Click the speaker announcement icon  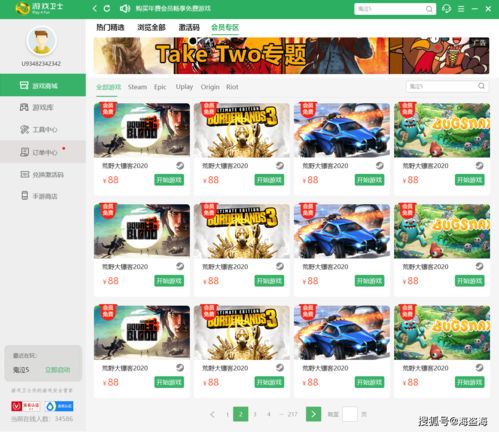coord(125,8)
